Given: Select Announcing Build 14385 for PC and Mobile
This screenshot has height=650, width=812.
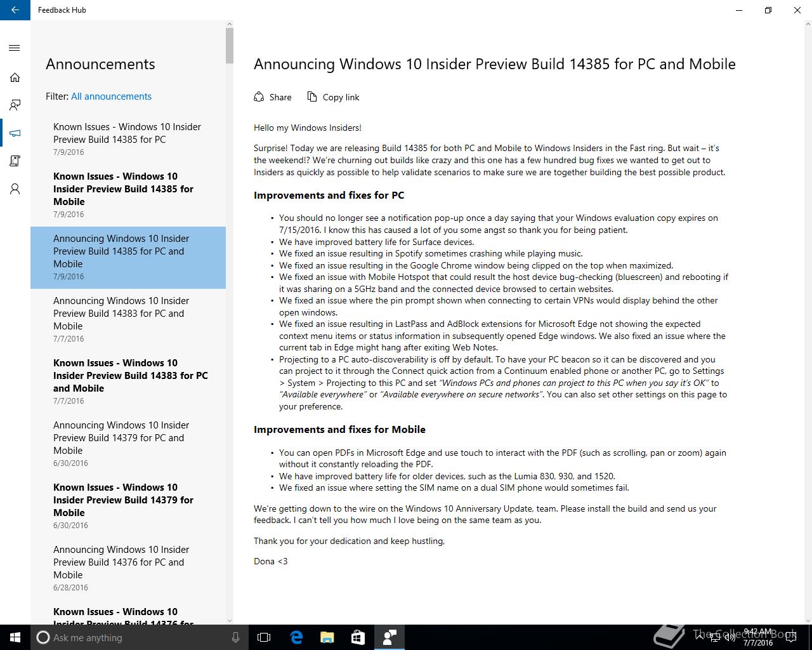Looking at the screenshot, I should coord(128,258).
